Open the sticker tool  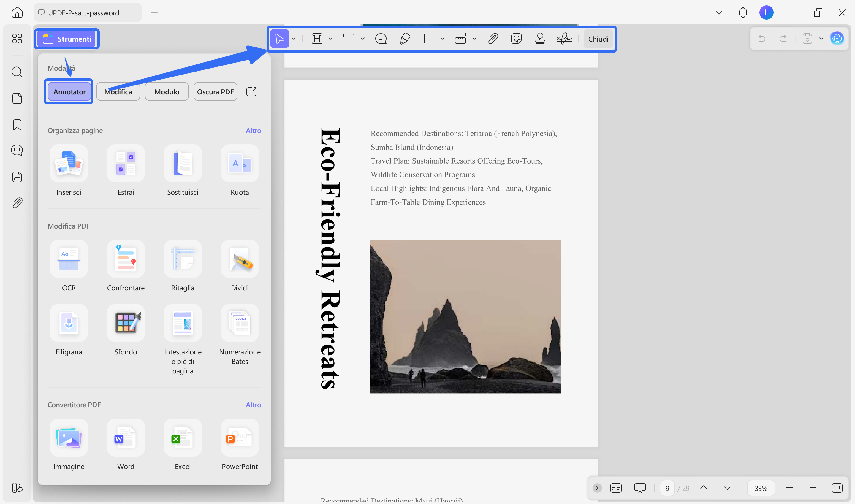516,39
